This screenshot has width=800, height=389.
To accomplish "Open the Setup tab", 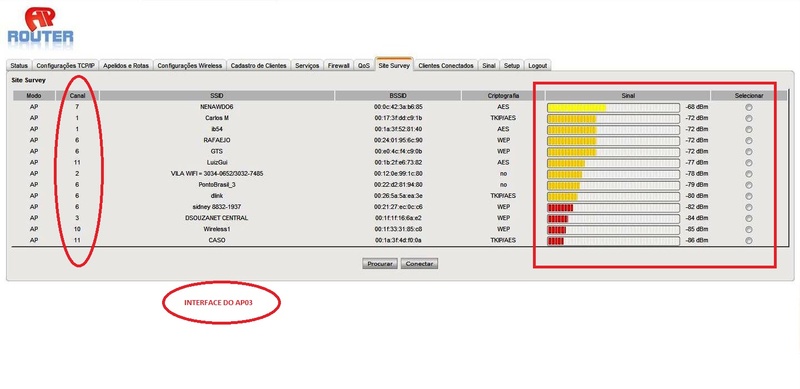I will pyautogui.click(x=512, y=66).
